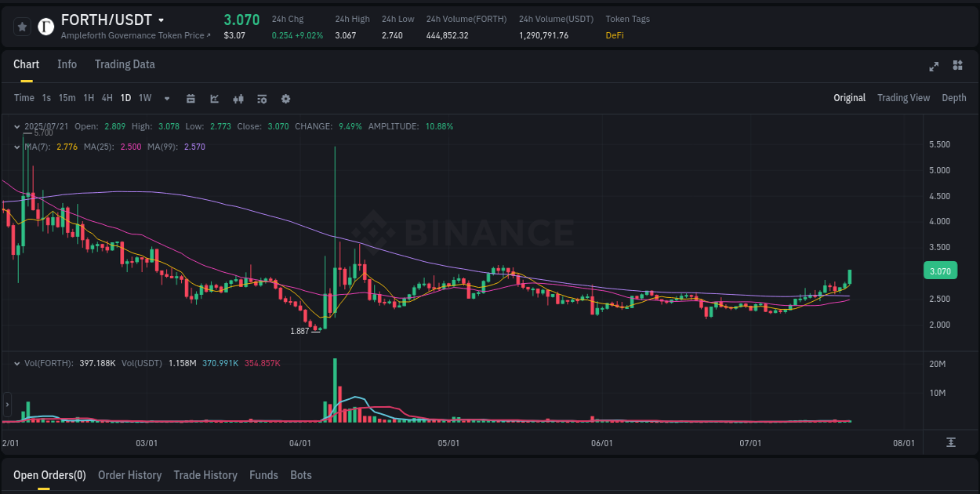Viewport: 980px width, 494px height.
Task: Toggle the FORTH/USDT favorite star
Action: click(22, 26)
